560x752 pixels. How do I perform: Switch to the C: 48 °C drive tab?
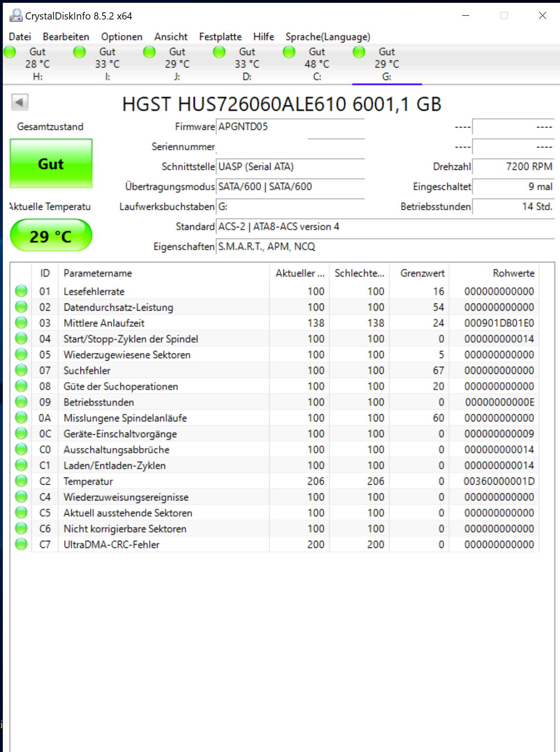tap(317, 64)
